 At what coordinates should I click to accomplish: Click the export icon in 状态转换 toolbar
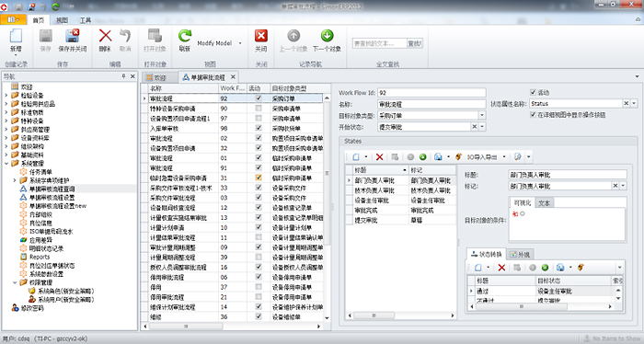[560, 268]
